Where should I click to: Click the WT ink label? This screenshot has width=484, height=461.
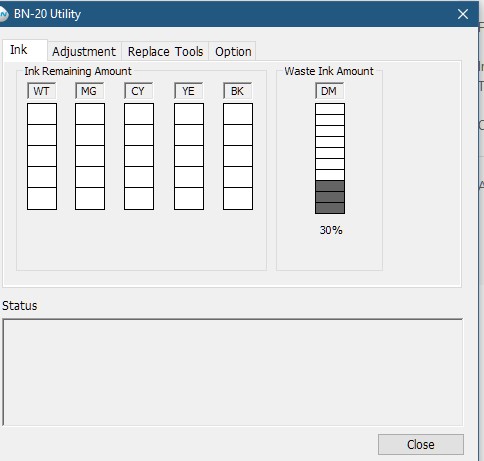tap(42, 91)
